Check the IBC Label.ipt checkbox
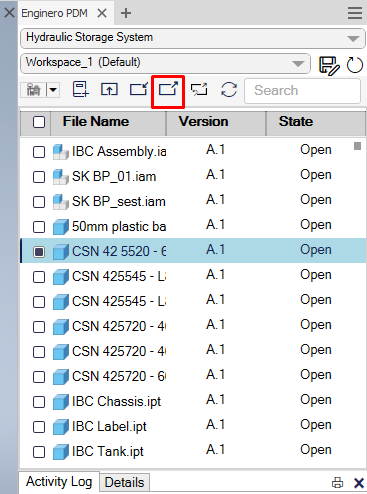 [39, 427]
